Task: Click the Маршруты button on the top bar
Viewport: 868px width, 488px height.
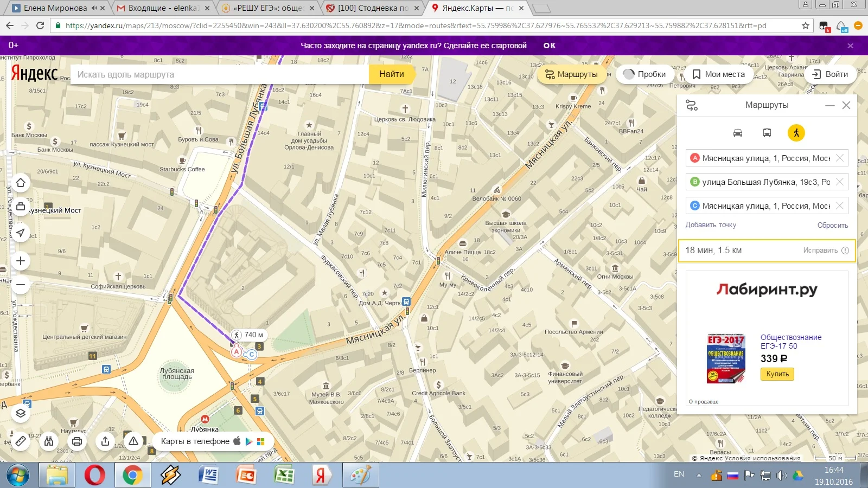Action: tap(572, 74)
